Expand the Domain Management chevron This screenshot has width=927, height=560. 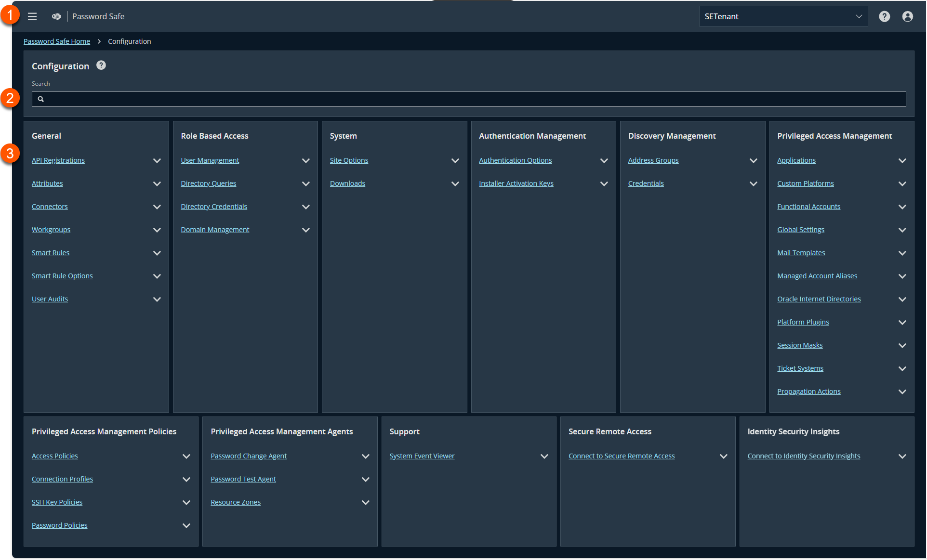pyautogui.click(x=305, y=230)
